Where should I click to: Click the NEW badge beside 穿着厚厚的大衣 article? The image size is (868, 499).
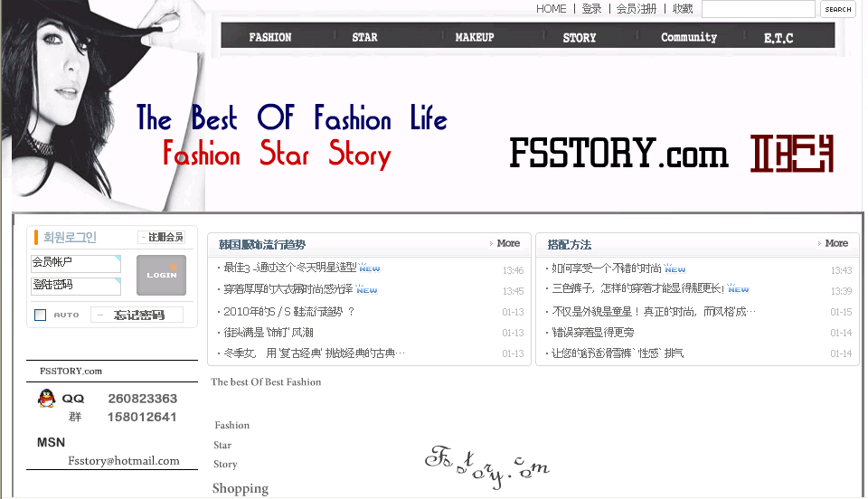(366, 288)
